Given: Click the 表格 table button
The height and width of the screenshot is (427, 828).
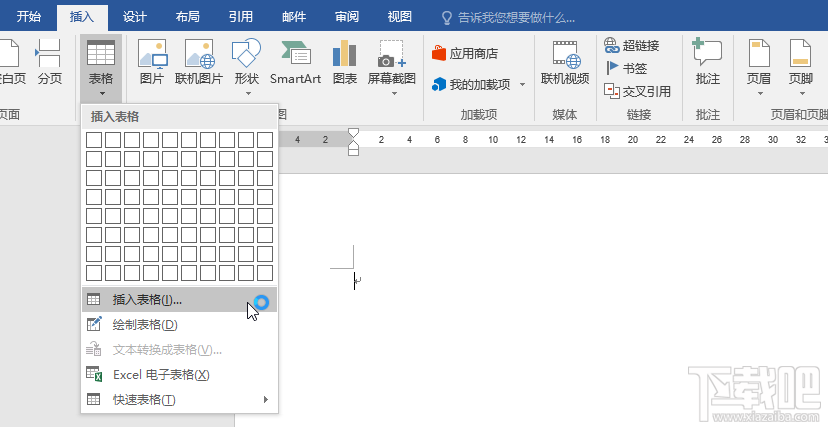Looking at the screenshot, I should [x=101, y=68].
